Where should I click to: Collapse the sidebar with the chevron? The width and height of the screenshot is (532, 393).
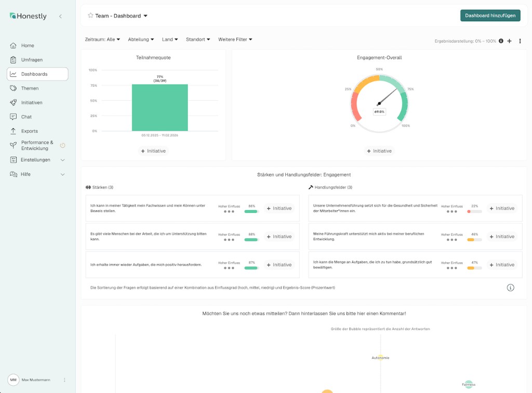(x=61, y=16)
